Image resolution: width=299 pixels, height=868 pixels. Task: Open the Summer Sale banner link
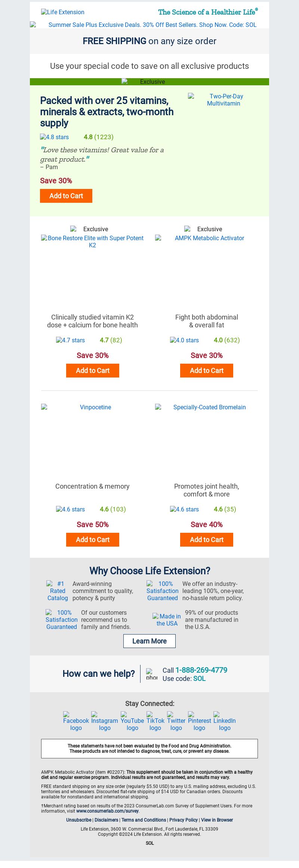[x=149, y=25]
